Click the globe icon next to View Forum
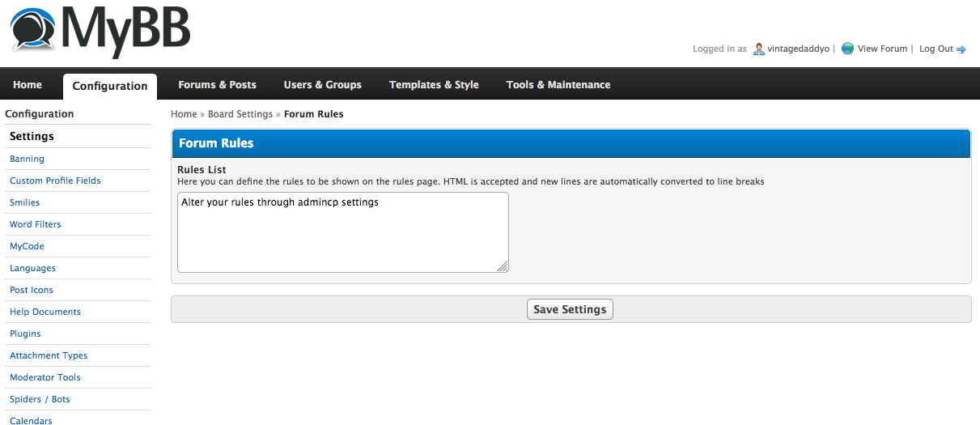This screenshot has width=980, height=425. [x=847, y=49]
